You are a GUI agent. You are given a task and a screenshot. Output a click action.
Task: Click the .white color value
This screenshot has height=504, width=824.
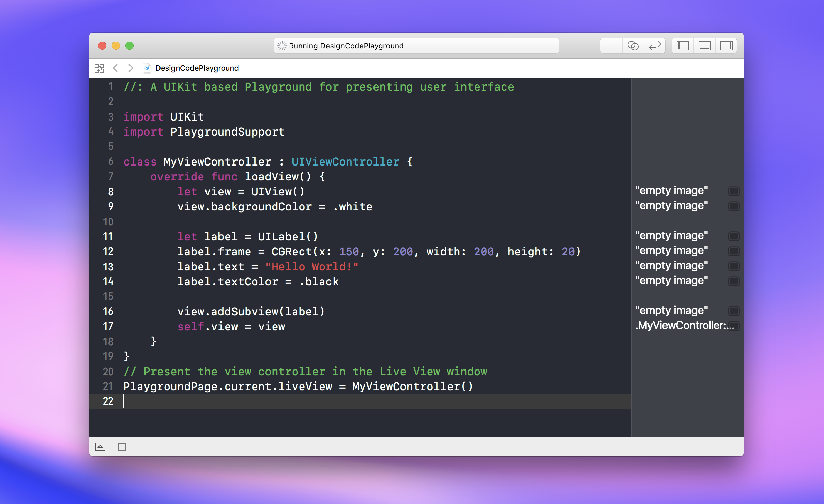click(x=353, y=207)
